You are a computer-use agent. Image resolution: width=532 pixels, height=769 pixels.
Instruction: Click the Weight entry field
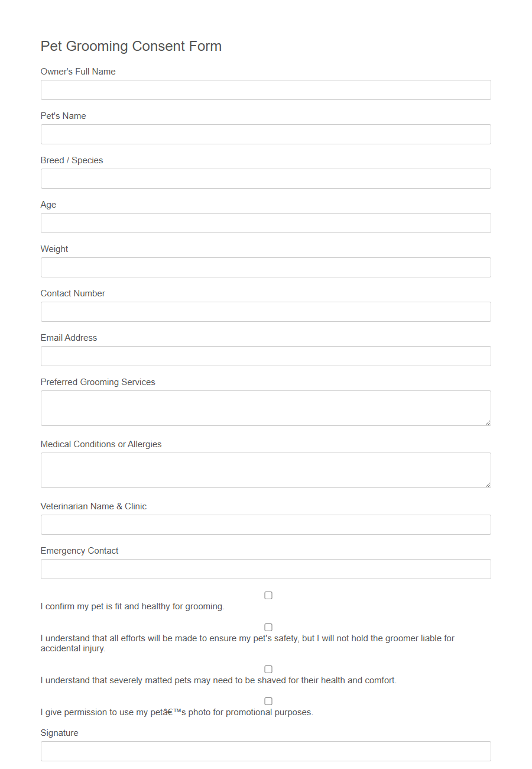265,267
